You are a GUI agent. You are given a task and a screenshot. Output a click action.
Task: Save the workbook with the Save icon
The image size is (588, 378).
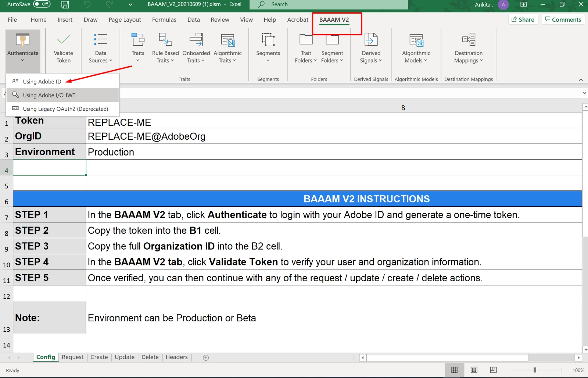65,4
